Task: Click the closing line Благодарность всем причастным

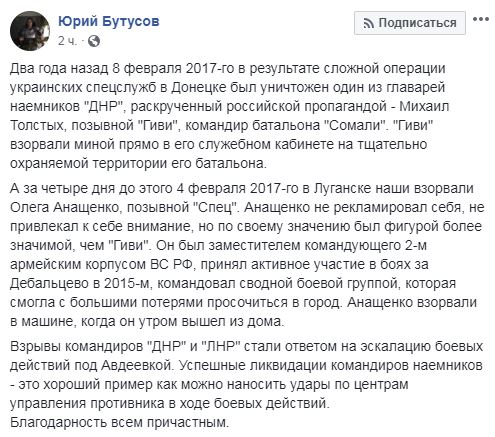Action: (120, 422)
